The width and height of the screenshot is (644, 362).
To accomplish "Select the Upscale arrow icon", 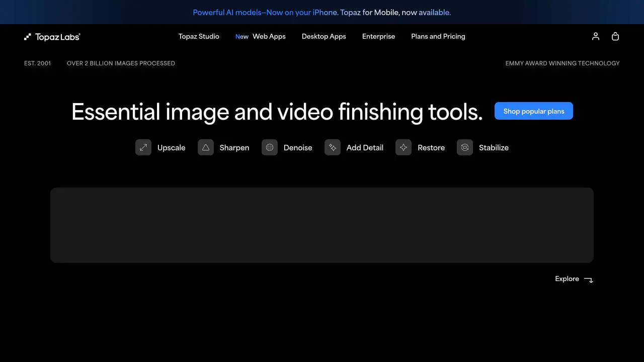I will (x=143, y=147).
